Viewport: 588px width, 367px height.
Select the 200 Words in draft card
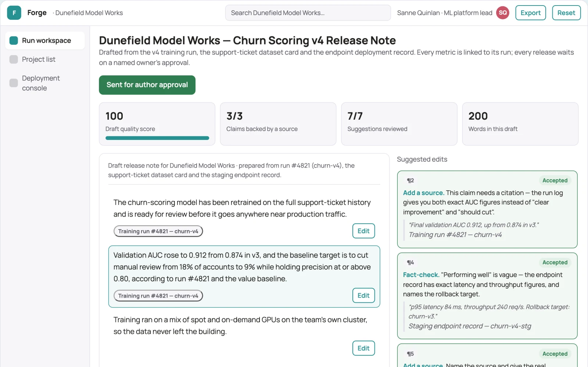click(x=520, y=124)
